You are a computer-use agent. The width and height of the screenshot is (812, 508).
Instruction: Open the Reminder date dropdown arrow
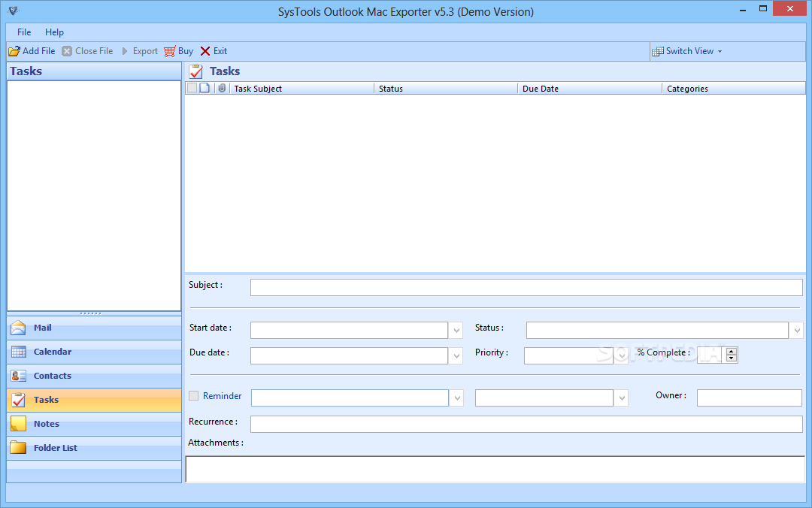point(457,398)
